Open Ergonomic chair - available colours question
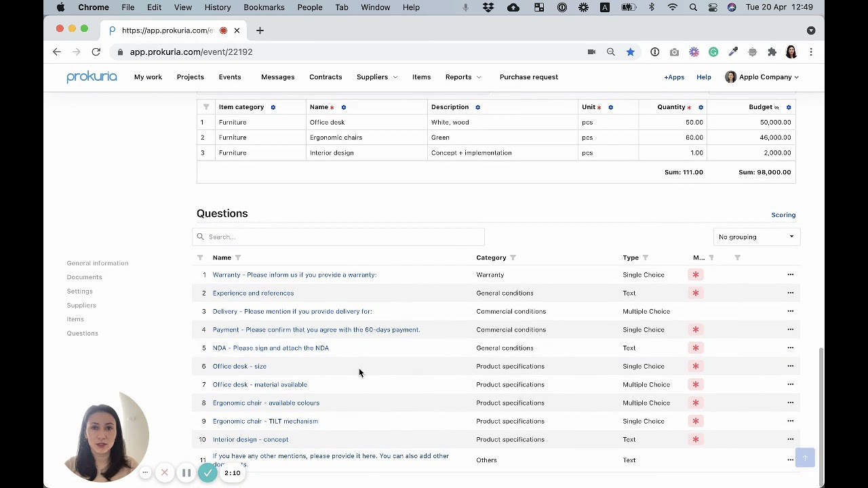The width and height of the screenshot is (868, 488). (x=266, y=403)
